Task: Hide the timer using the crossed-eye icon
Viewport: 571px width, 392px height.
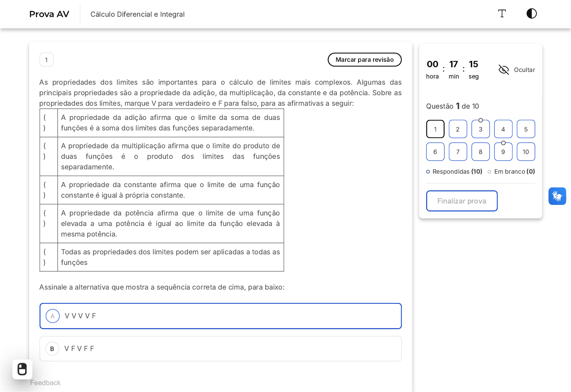Action: tap(504, 70)
